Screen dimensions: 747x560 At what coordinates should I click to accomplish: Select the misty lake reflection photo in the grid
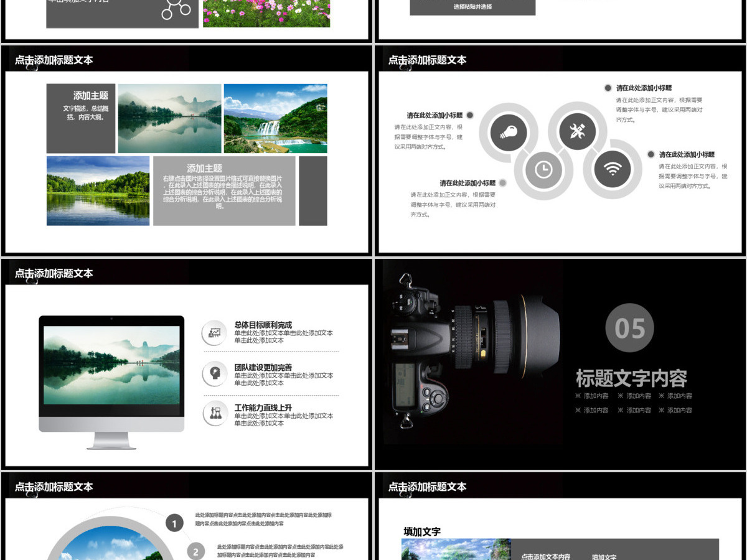click(169, 118)
